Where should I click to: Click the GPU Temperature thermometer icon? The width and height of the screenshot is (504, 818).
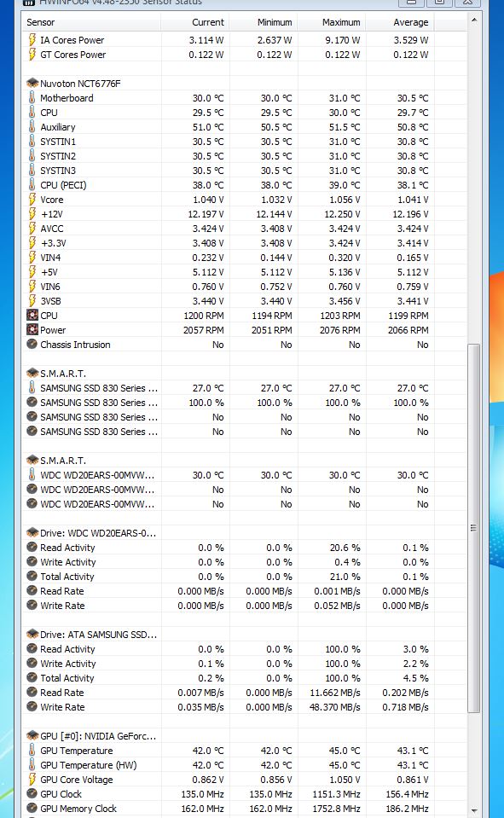(32, 750)
